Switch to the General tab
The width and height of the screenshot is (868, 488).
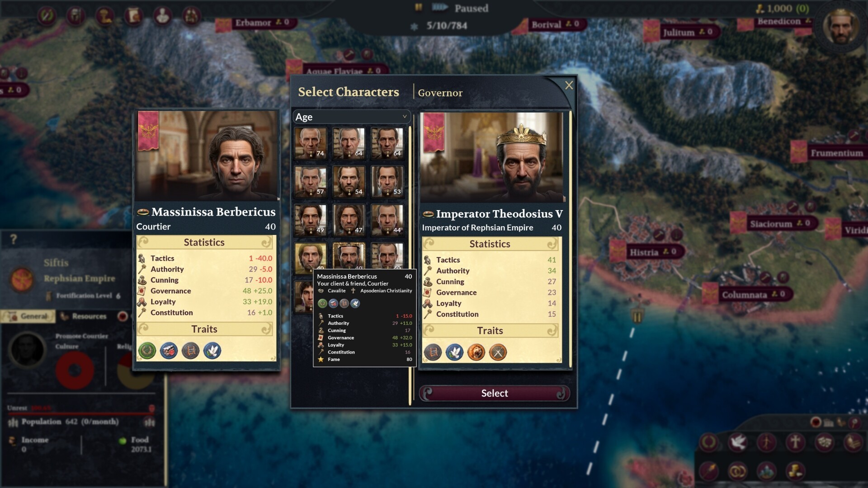[29, 316]
